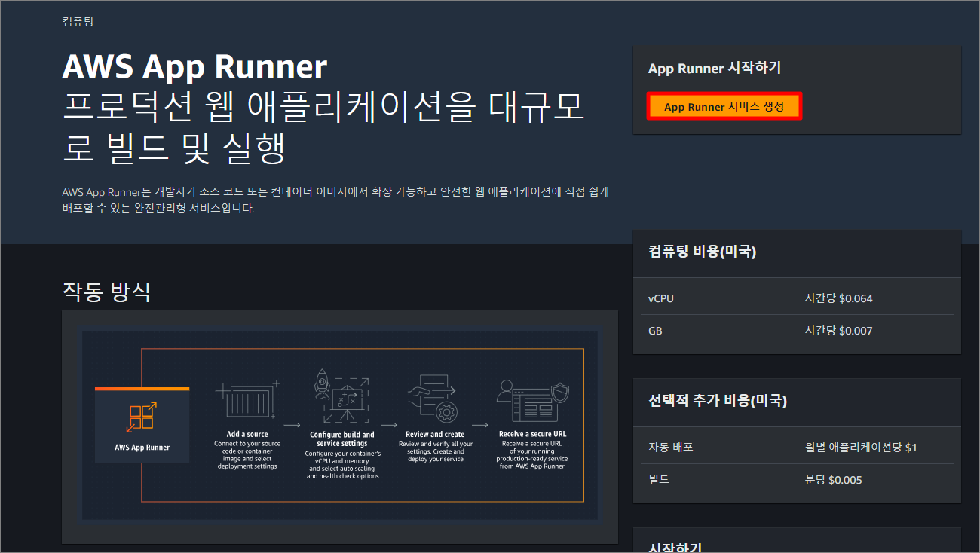Click the 월별 애플리케이션당 $1 value
Image resolution: width=980 pixels, height=553 pixels.
point(861,448)
